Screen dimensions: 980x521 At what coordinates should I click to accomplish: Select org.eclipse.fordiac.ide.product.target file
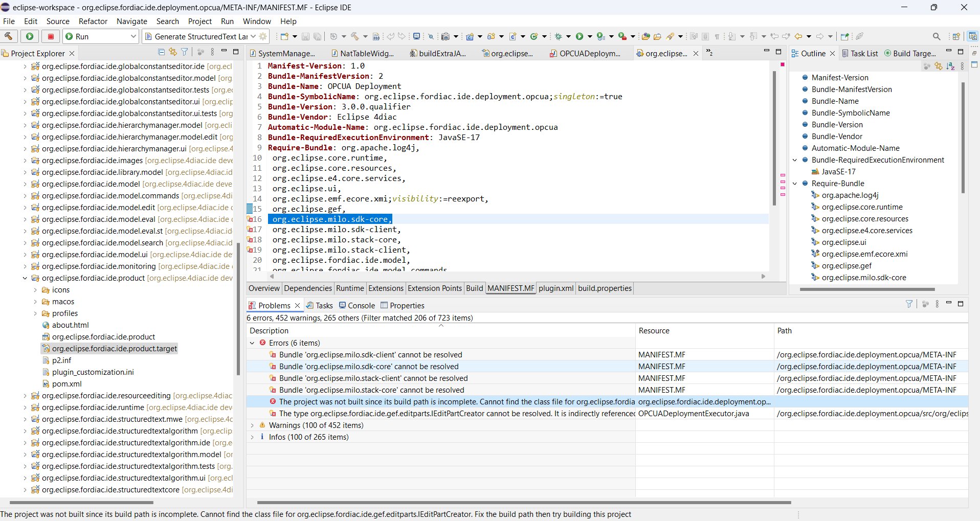109,349
